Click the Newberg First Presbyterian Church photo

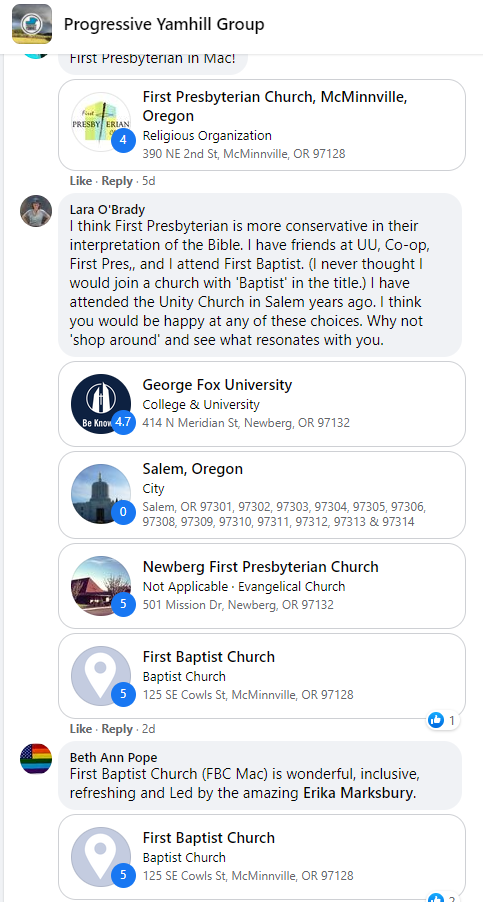pos(101,586)
